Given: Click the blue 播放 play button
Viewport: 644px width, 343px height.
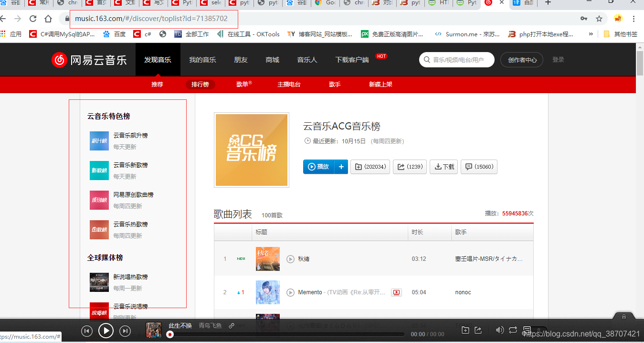Looking at the screenshot, I should [x=318, y=167].
